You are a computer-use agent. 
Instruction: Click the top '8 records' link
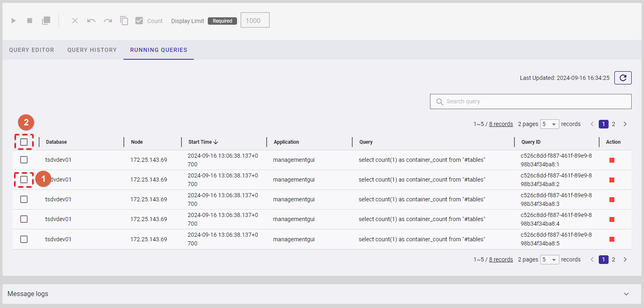click(x=501, y=124)
